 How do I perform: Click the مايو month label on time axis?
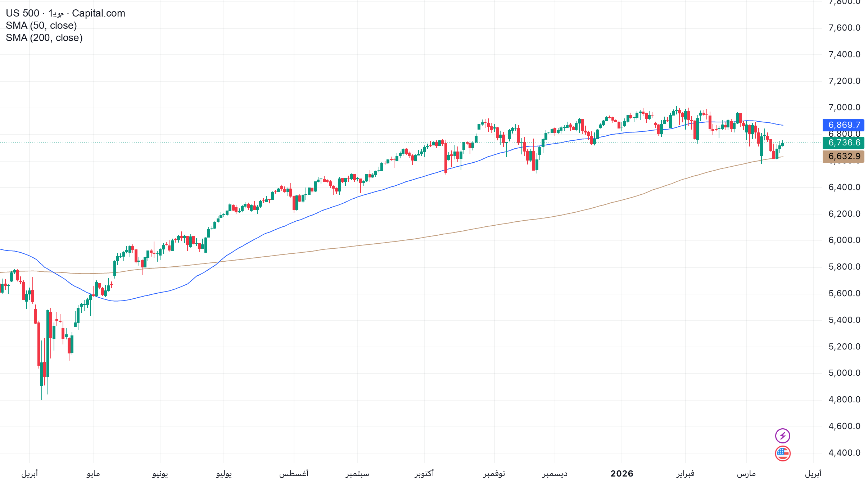(93, 473)
